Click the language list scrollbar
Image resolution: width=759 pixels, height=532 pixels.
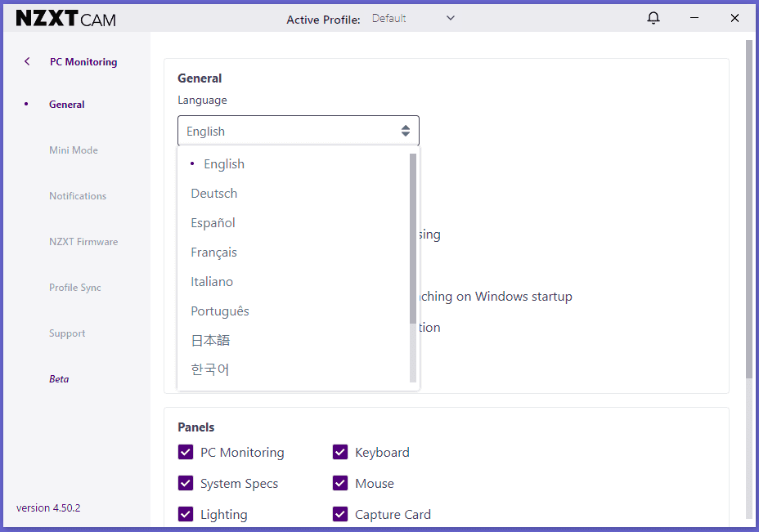(x=413, y=239)
